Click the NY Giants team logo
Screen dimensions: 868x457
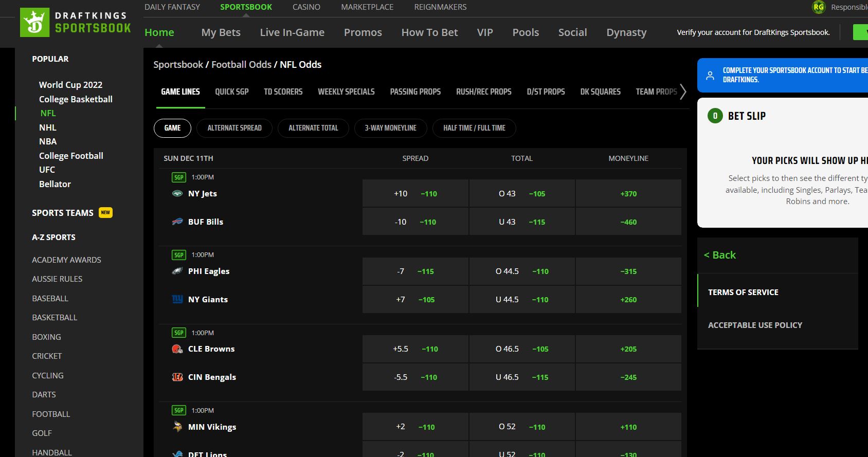177,299
